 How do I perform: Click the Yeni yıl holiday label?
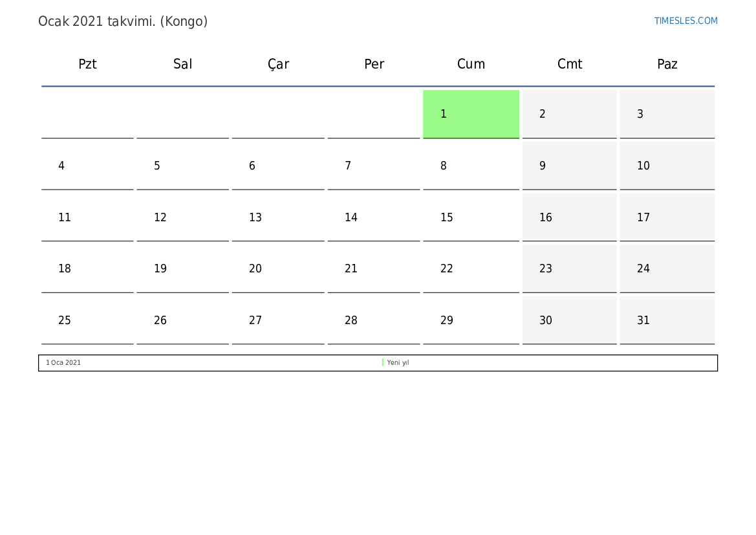pos(398,363)
